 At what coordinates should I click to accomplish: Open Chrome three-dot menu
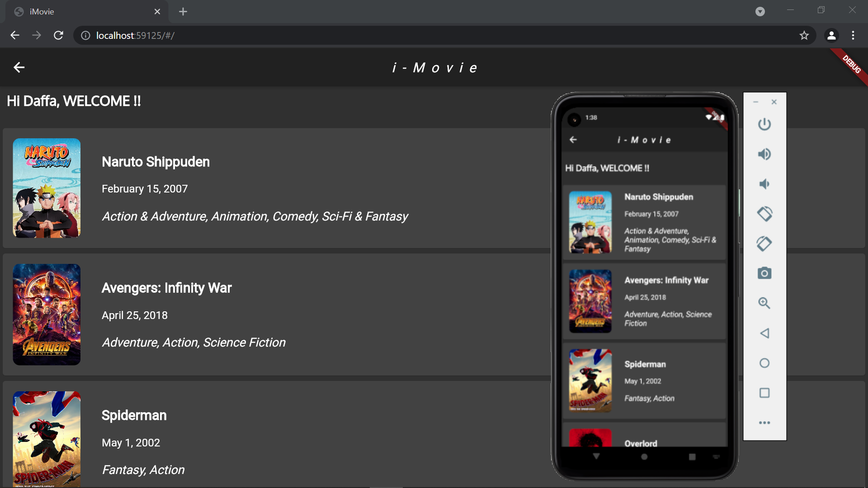[853, 36]
